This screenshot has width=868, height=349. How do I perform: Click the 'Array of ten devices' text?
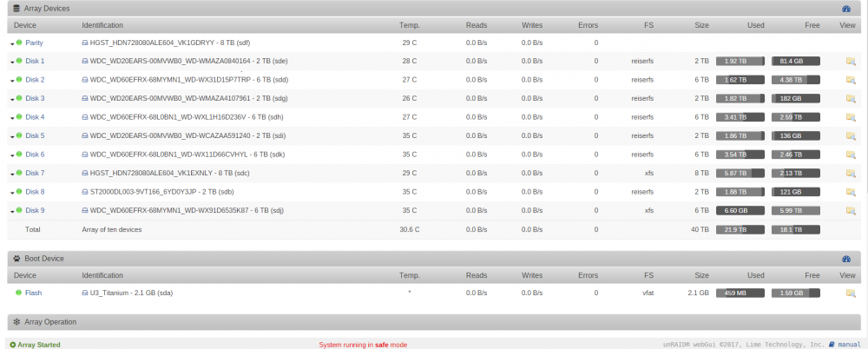point(111,229)
